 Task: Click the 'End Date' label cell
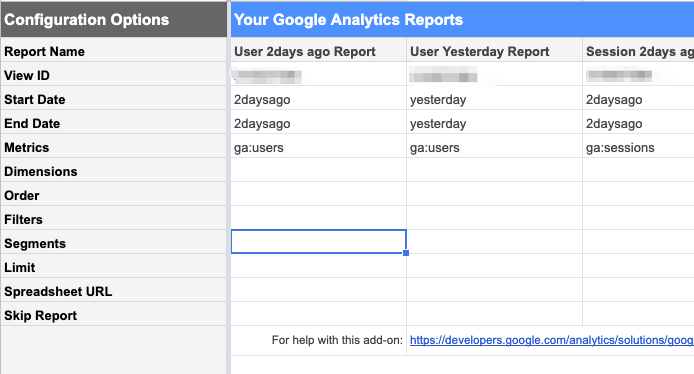click(x=114, y=123)
